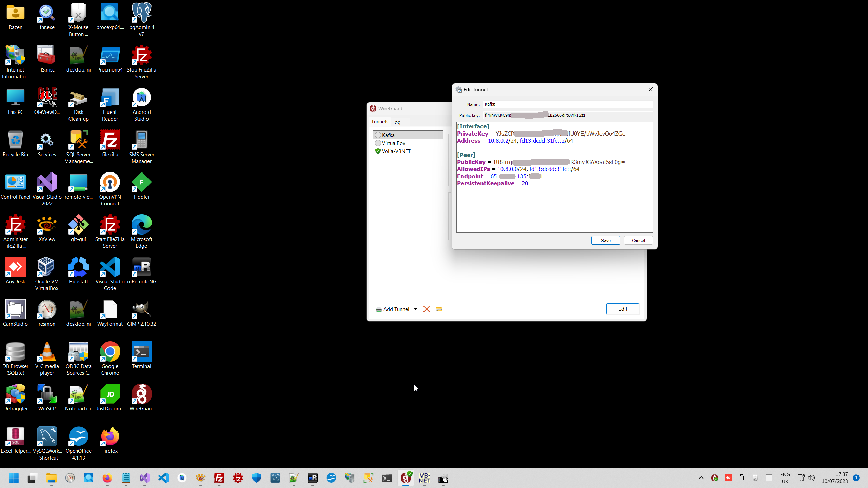Viewport: 868px width, 488px height.
Task: Select the VirtualBox tunnel entry
Action: click(393, 143)
